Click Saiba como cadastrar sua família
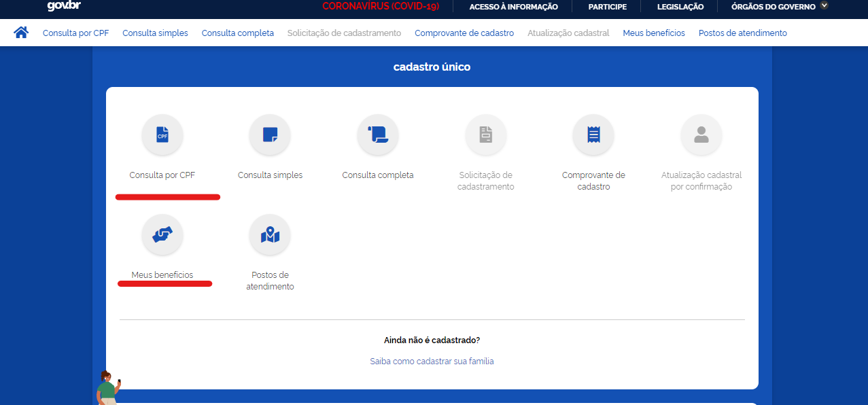868x405 pixels. click(432, 361)
